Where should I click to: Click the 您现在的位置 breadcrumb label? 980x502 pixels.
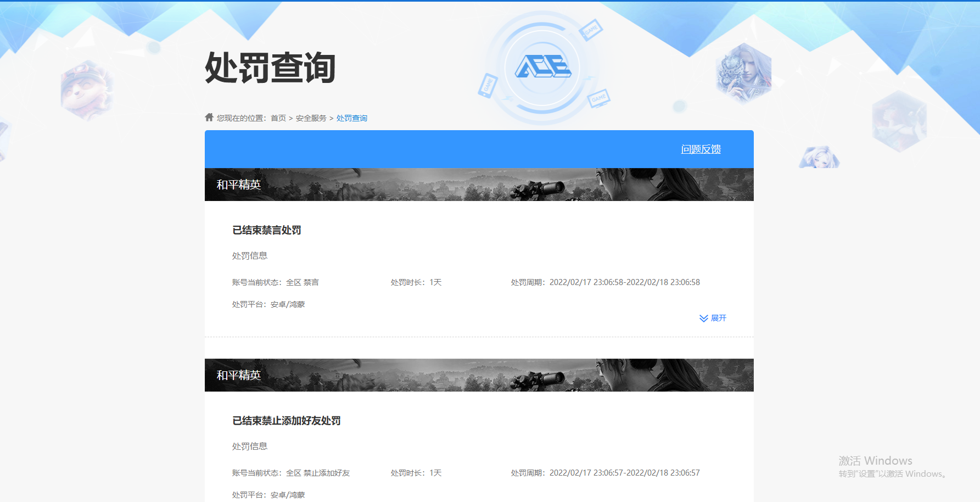tap(242, 118)
